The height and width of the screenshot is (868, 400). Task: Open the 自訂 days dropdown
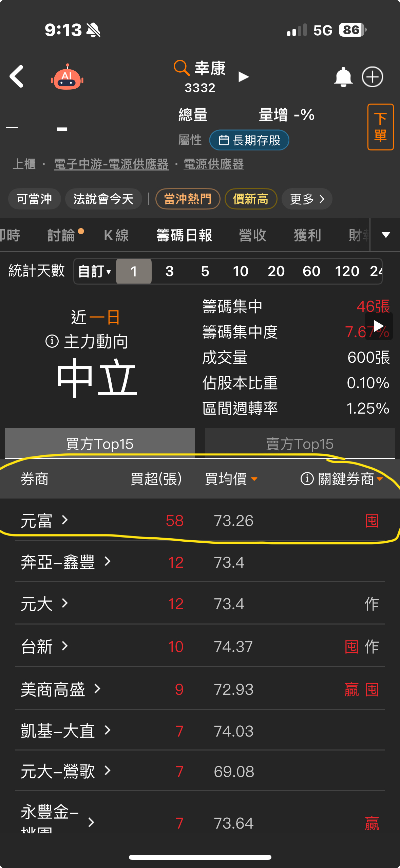95,271
